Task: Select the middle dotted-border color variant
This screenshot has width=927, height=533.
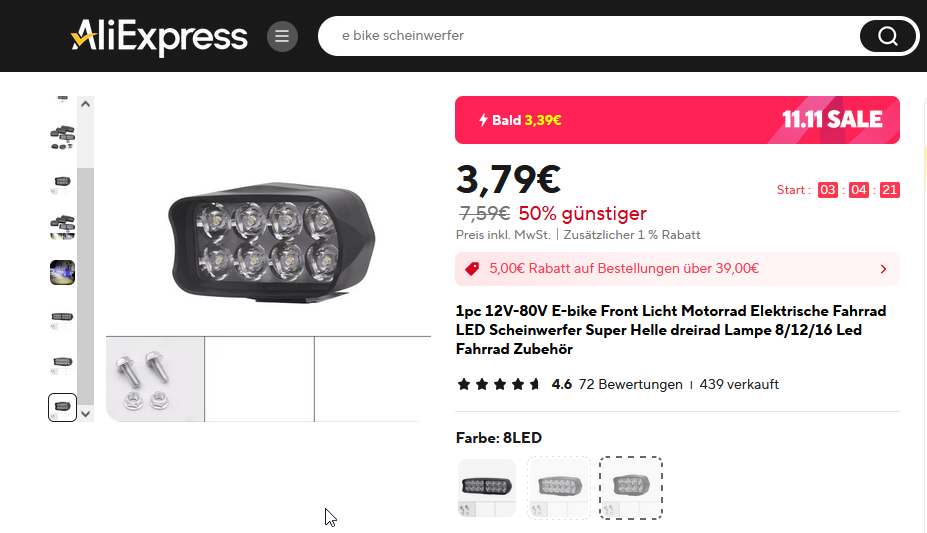Action: (x=559, y=488)
